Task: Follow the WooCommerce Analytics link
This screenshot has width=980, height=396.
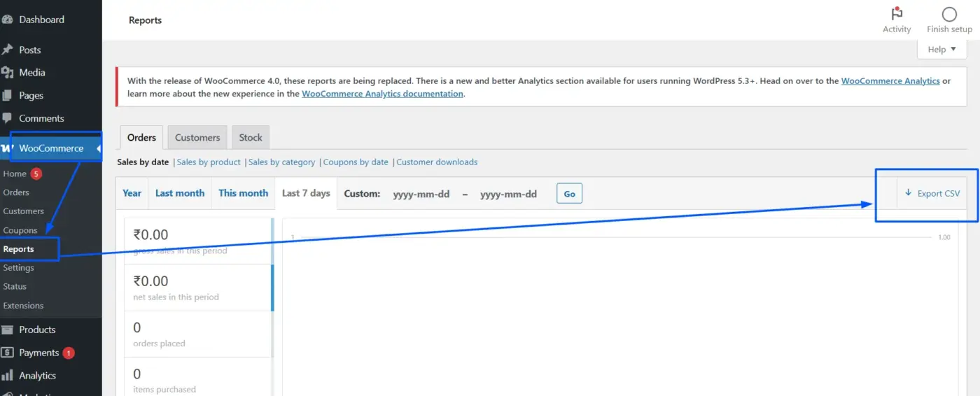Action: point(890,81)
